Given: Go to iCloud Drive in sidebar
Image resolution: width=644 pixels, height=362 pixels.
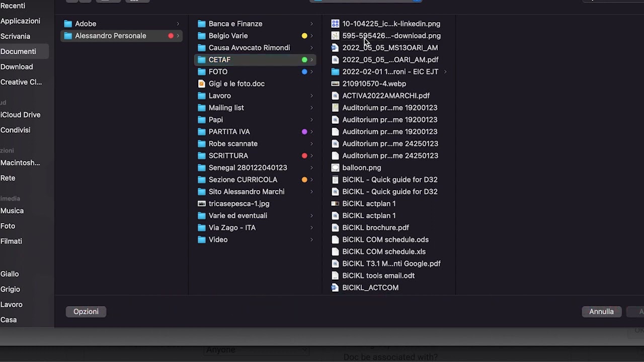Looking at the screenshot, I should [20, 115].
